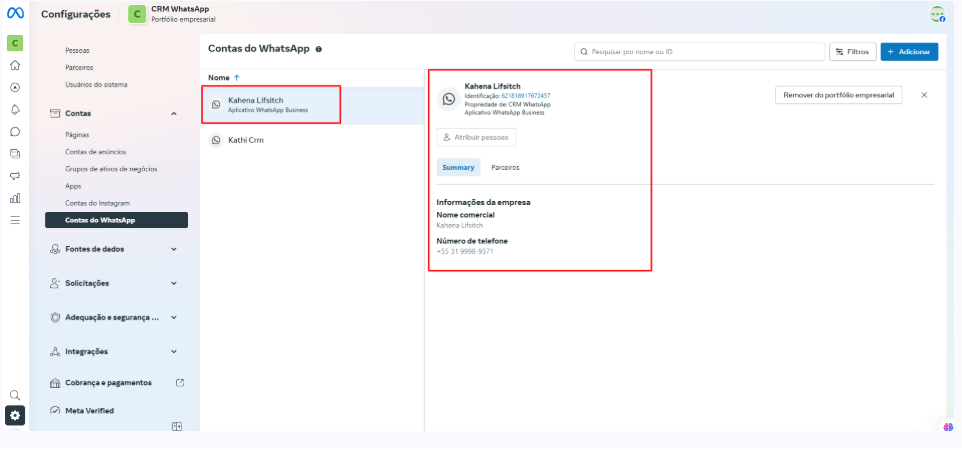Open Contas de anúncios

(96, 152)
